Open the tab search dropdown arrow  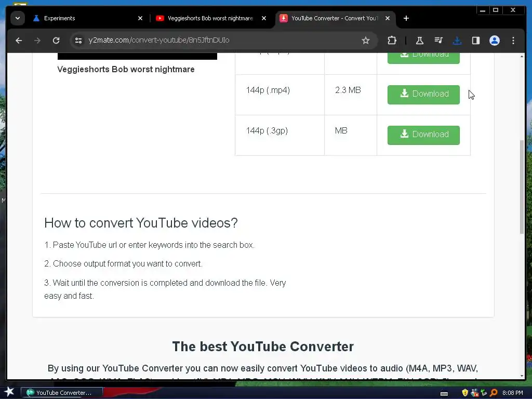[17, 18]
